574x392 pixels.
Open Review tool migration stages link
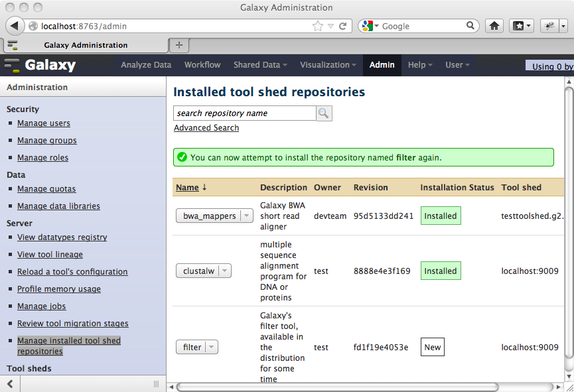[73, 323]
